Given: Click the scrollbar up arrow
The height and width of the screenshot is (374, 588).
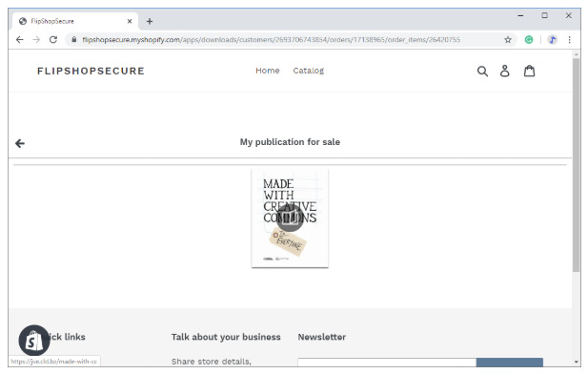Looking at the screenshot, I should pos(576,54).
